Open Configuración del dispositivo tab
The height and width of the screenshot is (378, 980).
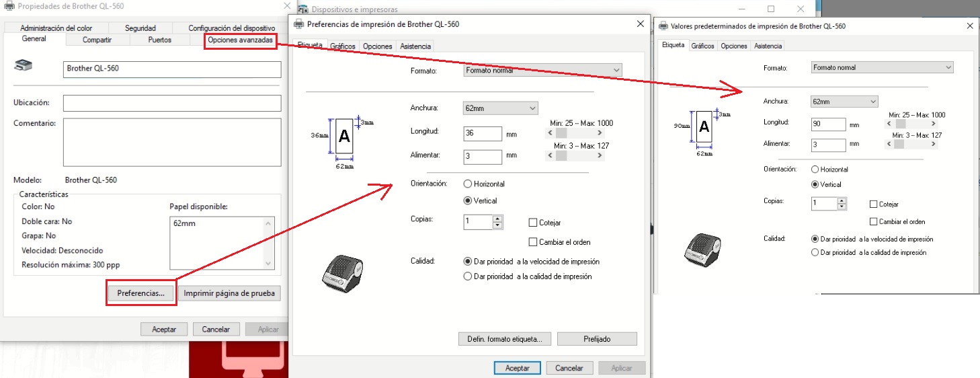(231, 28)
